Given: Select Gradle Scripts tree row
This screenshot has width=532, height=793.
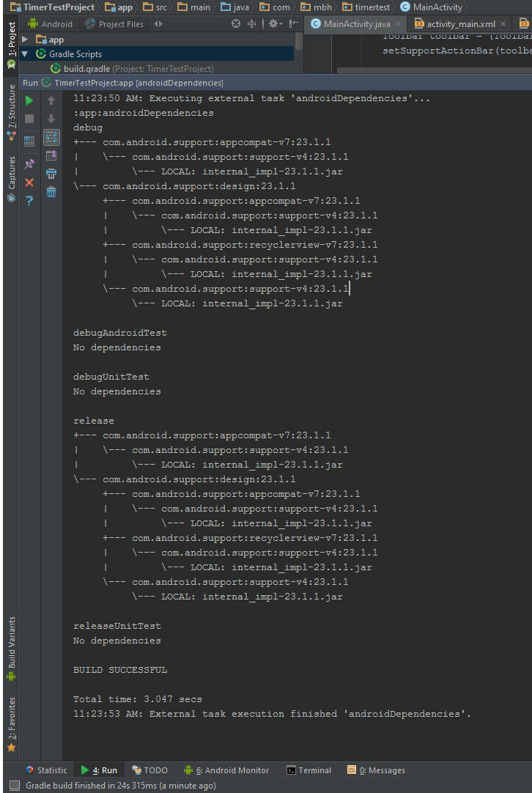Looking at the screenshot, I should [x=157, y=54].
